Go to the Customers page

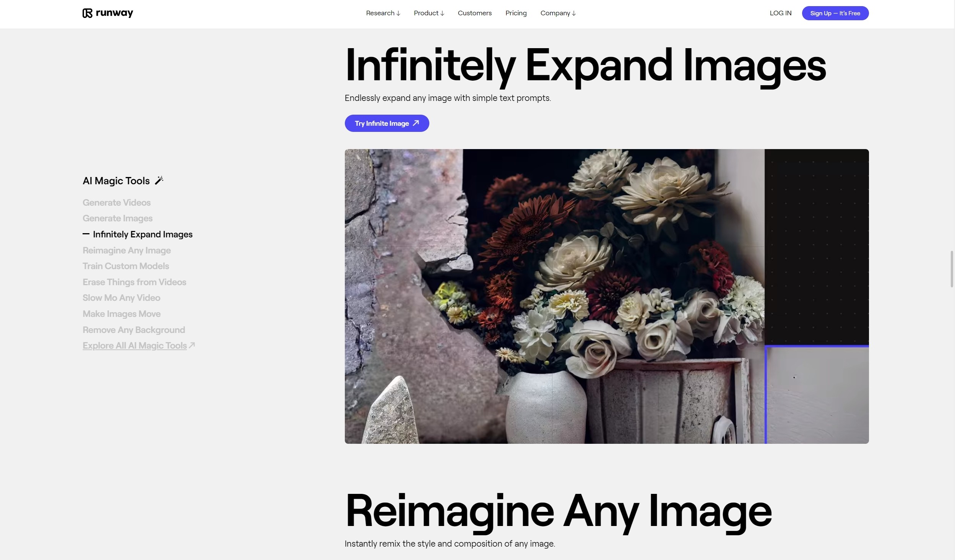point(474,13)
